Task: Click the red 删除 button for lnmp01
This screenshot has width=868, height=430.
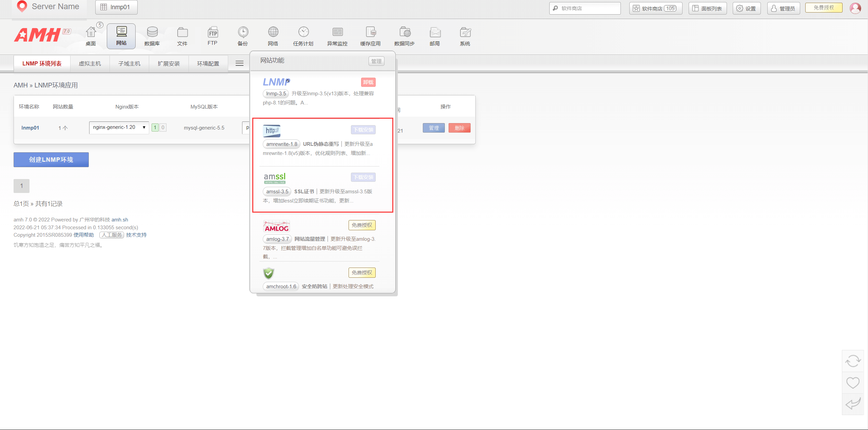Action: (459, 128)
